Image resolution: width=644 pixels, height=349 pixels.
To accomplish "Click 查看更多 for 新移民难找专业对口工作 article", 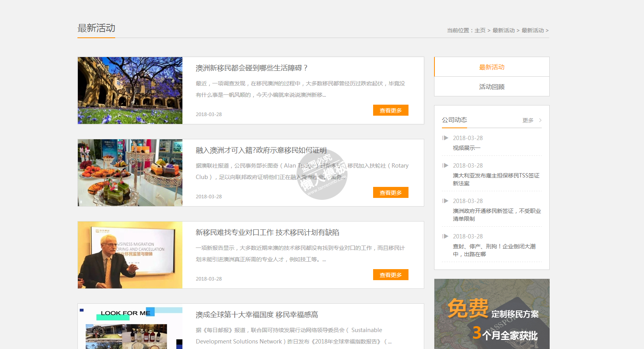I will [391, 275].
